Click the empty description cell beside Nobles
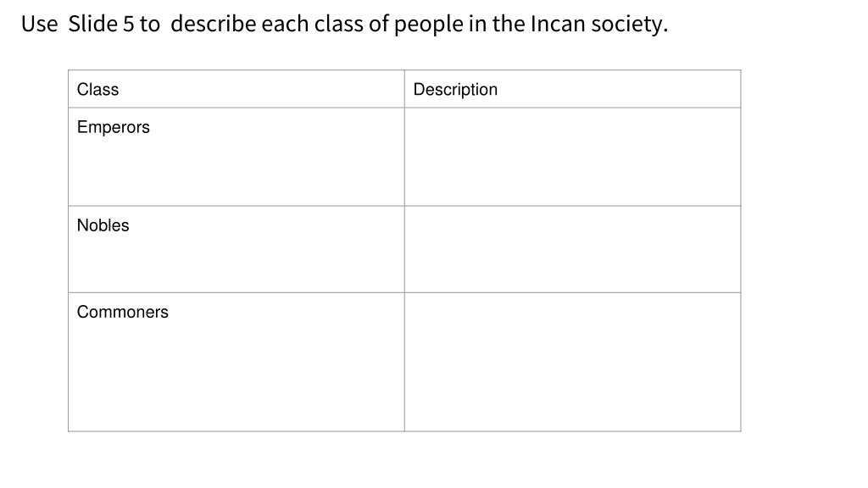This screenshot has width=868, height=488. pyautogui.click(x=572, y=249)
